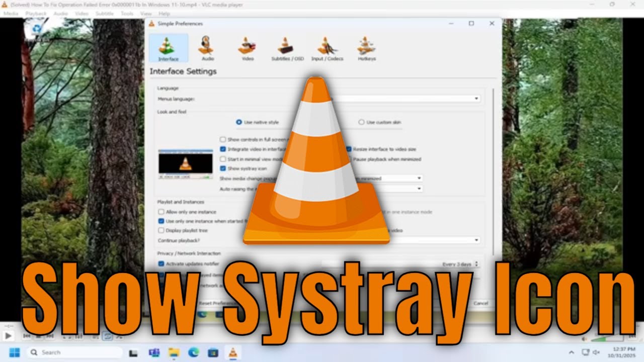Toggle Resize interface to video size checkbox
This screenshot has width=644, height=362.
point(348,149)
